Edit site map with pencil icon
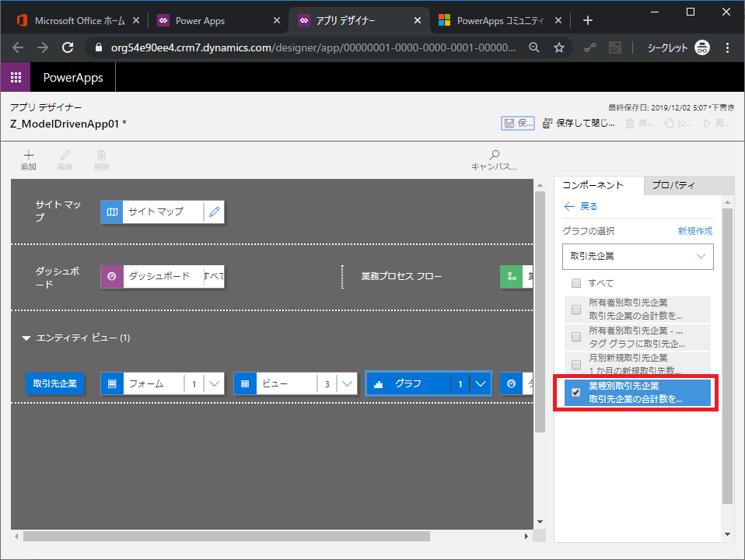Image resolution: width=745 pixels, height=560 pixels. coord(215,212)
